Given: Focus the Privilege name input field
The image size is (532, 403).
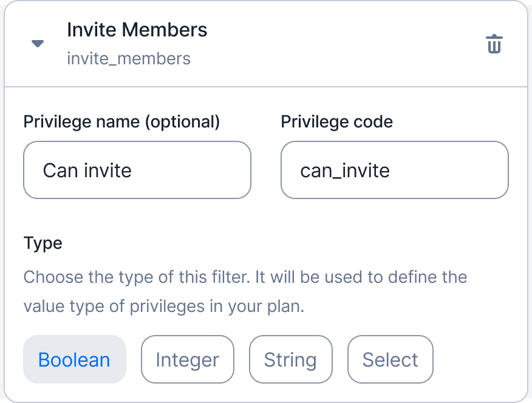Looking at the screenshot, I should tap(137, 170).
